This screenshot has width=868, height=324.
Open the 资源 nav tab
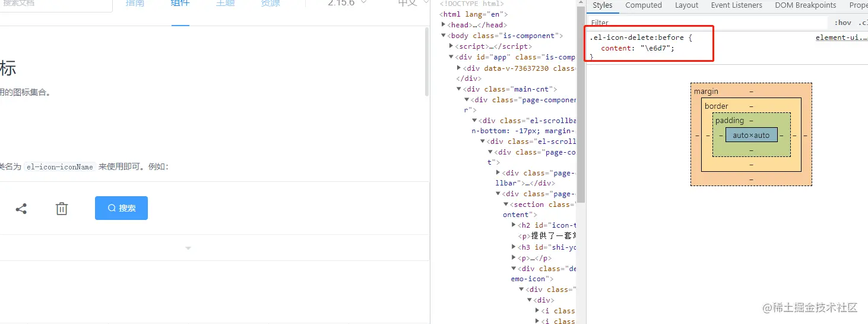pyautogui.click(x=270, y=4)
